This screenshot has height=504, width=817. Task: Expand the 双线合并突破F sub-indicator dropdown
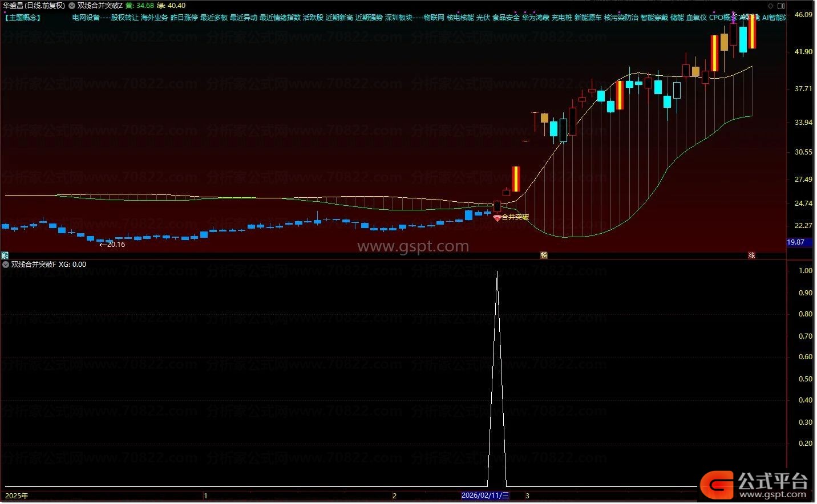tap(6, 265)
